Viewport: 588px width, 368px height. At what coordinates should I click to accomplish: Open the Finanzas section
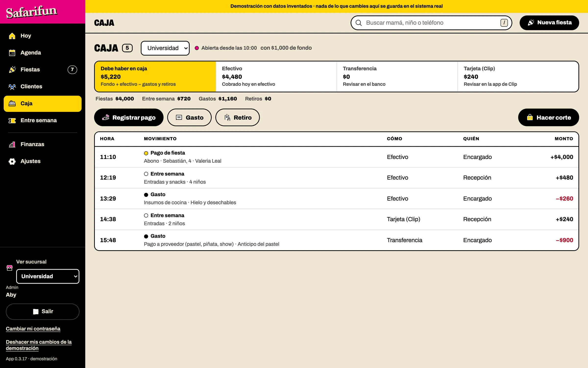(x=43, y=144)
